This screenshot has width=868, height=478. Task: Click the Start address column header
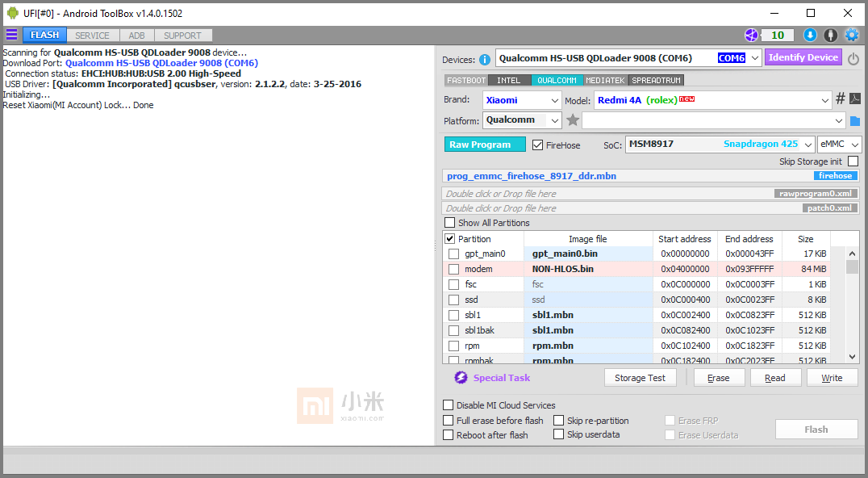[x=685, y=239]
